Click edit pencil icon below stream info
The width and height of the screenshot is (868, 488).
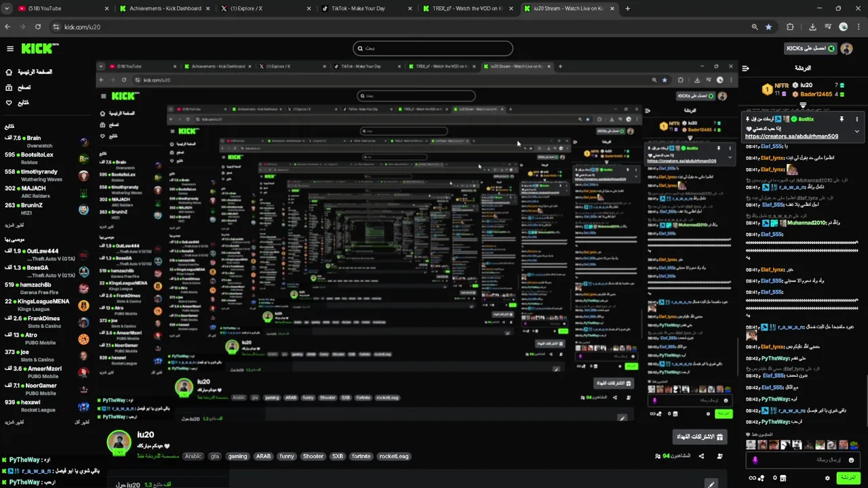tap(711, 484)
